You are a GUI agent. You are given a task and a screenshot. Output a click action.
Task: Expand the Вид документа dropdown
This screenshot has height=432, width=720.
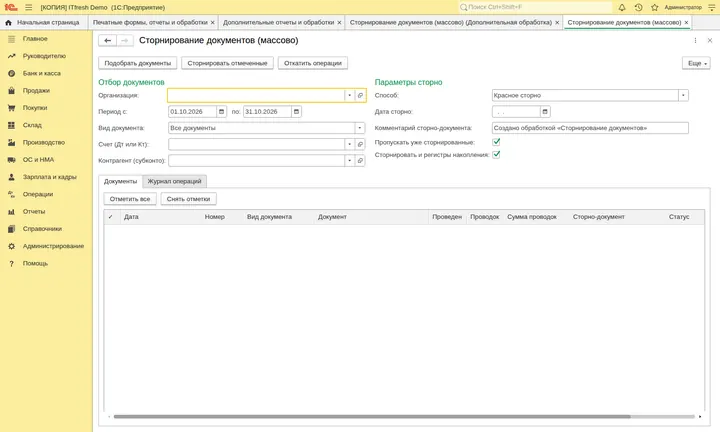360,128
